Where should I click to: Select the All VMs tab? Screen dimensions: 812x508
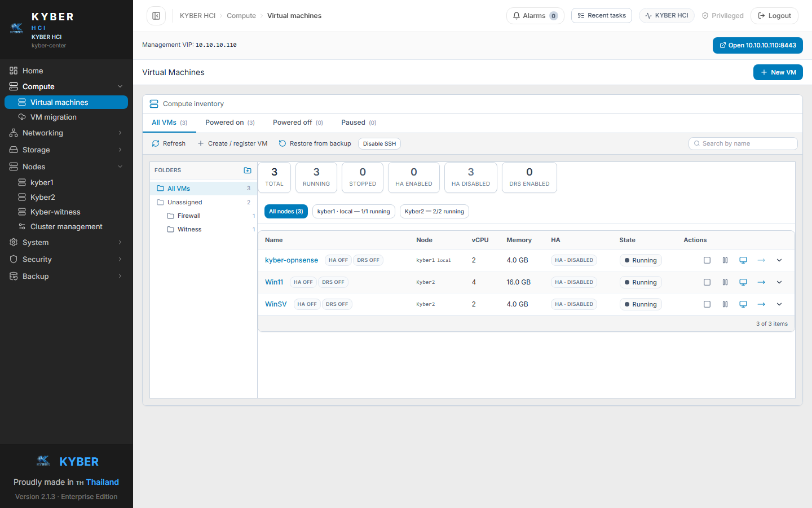(169, 122)
